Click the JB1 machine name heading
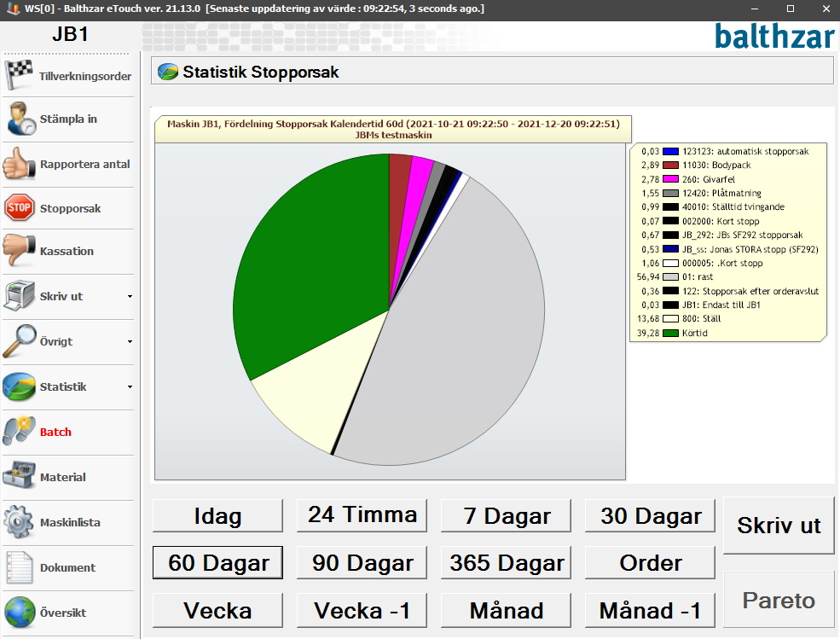This screenshot has height=639, width=840. 70,34
